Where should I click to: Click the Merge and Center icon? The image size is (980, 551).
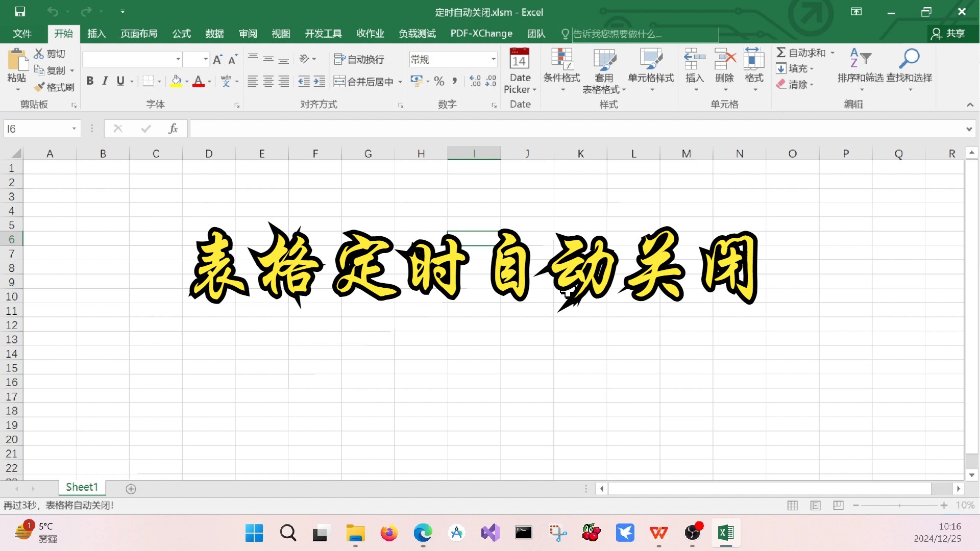pos(339,82)
